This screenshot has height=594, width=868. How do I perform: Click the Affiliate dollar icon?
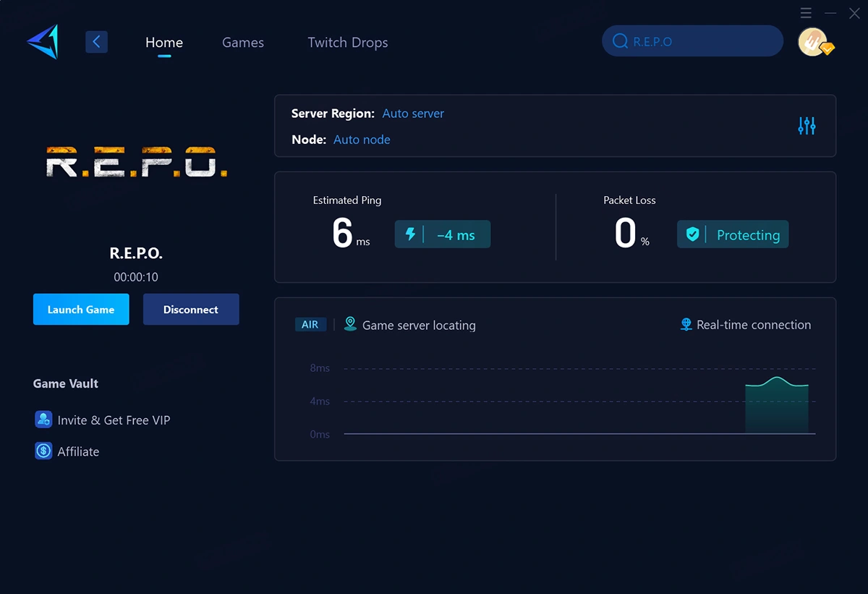[x=43, y=451]
